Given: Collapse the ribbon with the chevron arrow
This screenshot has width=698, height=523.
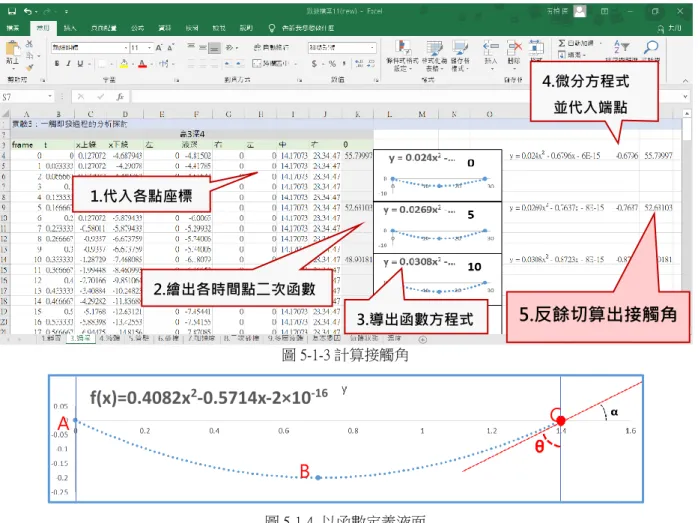Looking at the screenshot, I should tap(685, 80).
